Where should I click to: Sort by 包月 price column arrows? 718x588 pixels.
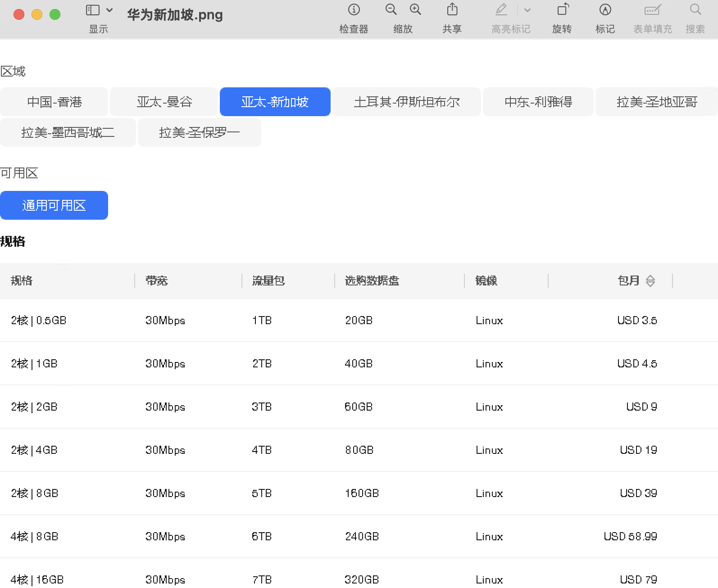pyautogui.click(x=650, y=281)
